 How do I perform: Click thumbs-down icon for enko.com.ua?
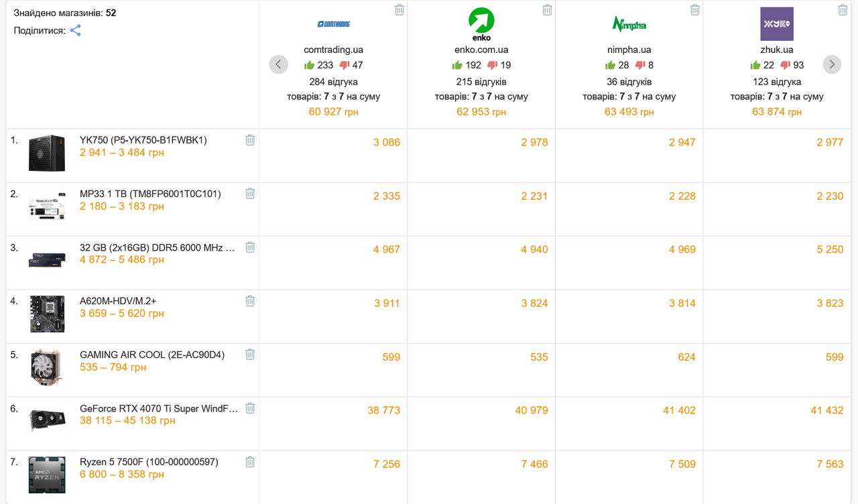(493, 65)
